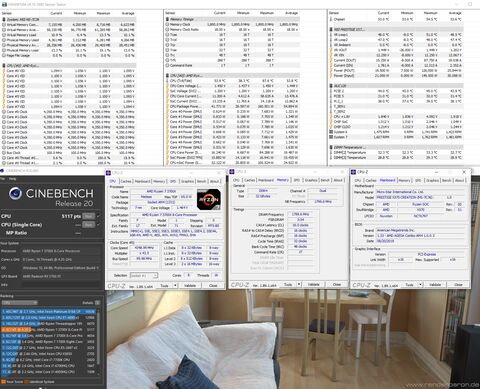480x389 pixels.
Task: Click the CPU-Z icon in the Mainboard window's title bar
Action: tap(353, 172)
